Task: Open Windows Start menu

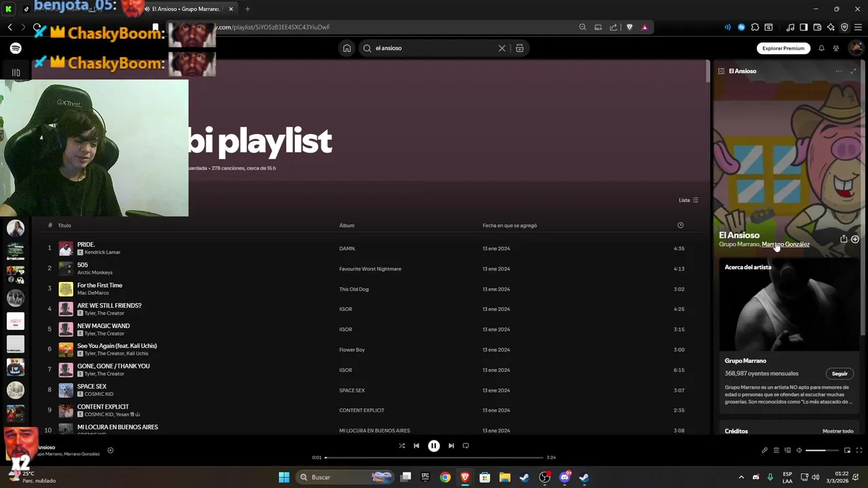Action: (284, 477)
